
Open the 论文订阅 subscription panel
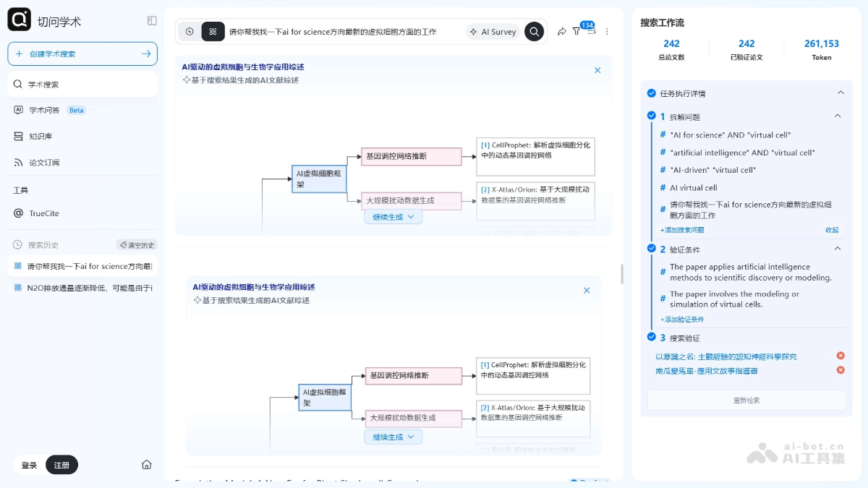pos(45,162)
